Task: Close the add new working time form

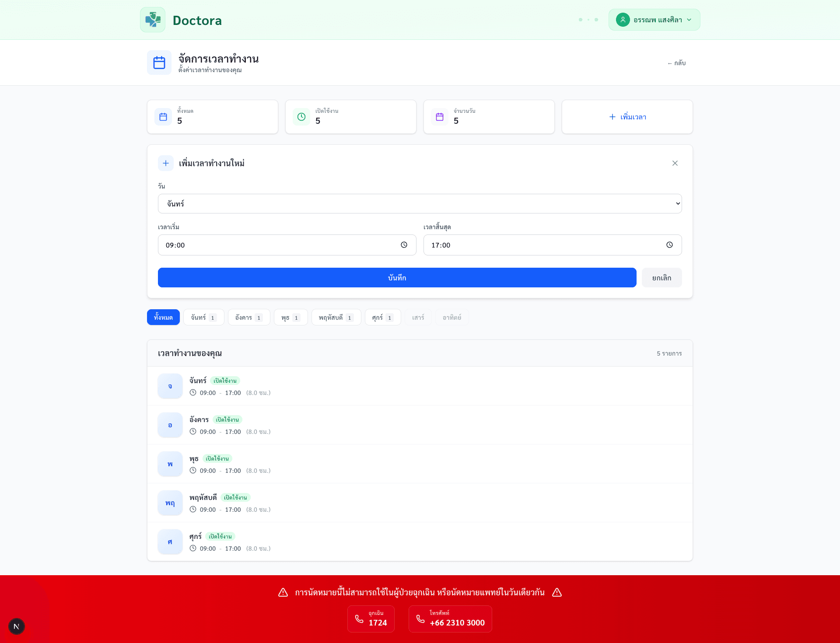Action: tap(675, 163)
